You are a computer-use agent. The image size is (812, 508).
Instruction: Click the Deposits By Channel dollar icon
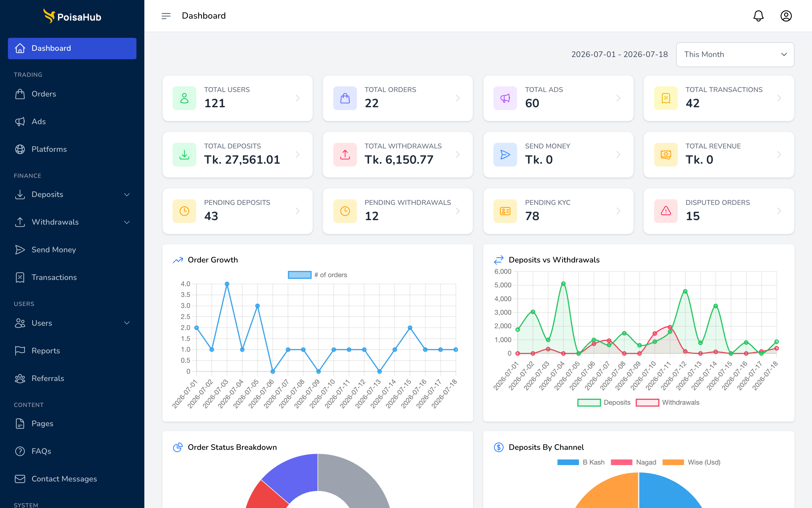[498, 447]
